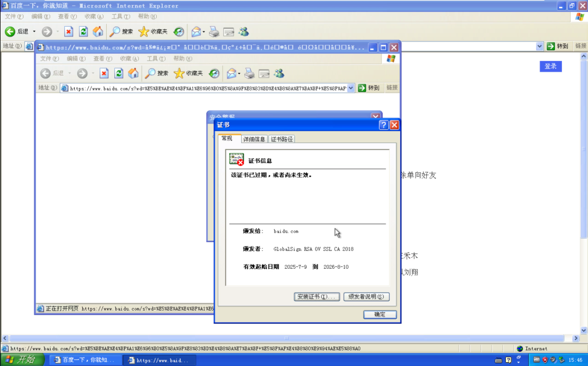
Task: Click Back arrow in outer IE toolbar
Action: coord(10,32)
